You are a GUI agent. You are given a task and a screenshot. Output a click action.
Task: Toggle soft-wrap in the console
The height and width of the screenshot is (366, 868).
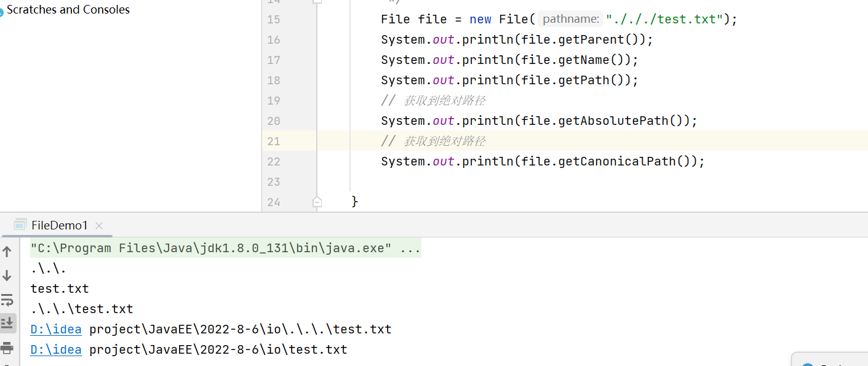pyautogui.click(x=7, y=300)
